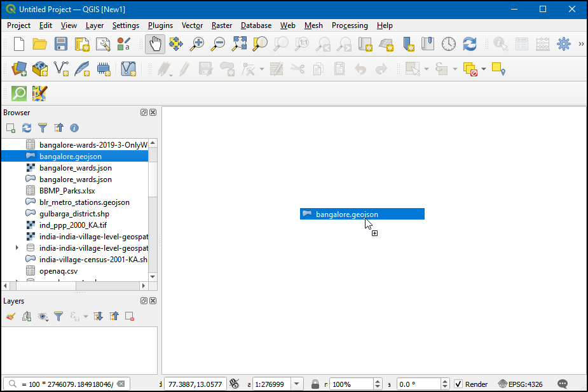Enable item properties info in Browser
This screenshot has height=392, width=588.
coord(74,128)
